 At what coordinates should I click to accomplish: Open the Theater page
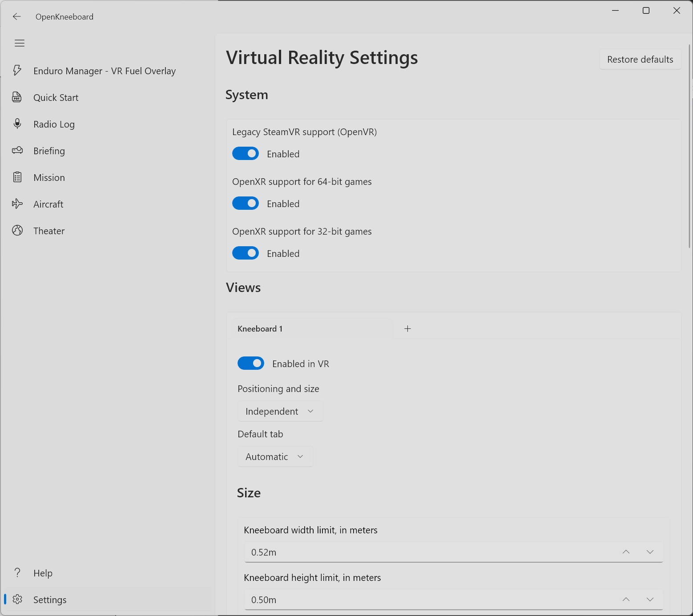(49, 231)
